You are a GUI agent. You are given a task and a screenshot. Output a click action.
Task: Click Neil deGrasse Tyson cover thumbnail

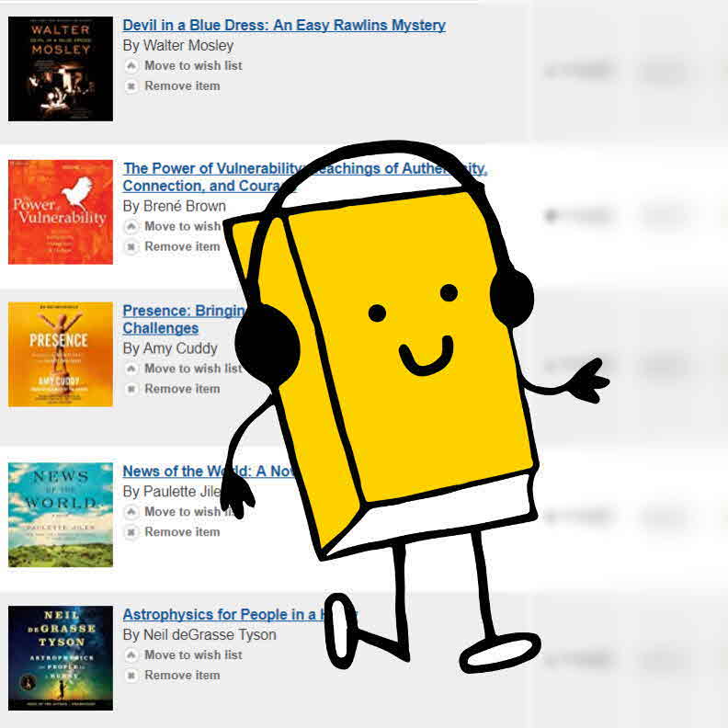[x=61, y=658]
